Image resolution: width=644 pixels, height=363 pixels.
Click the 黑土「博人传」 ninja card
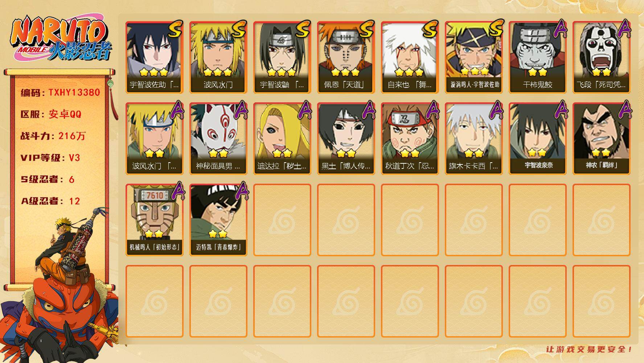click(x=346, y=139)
